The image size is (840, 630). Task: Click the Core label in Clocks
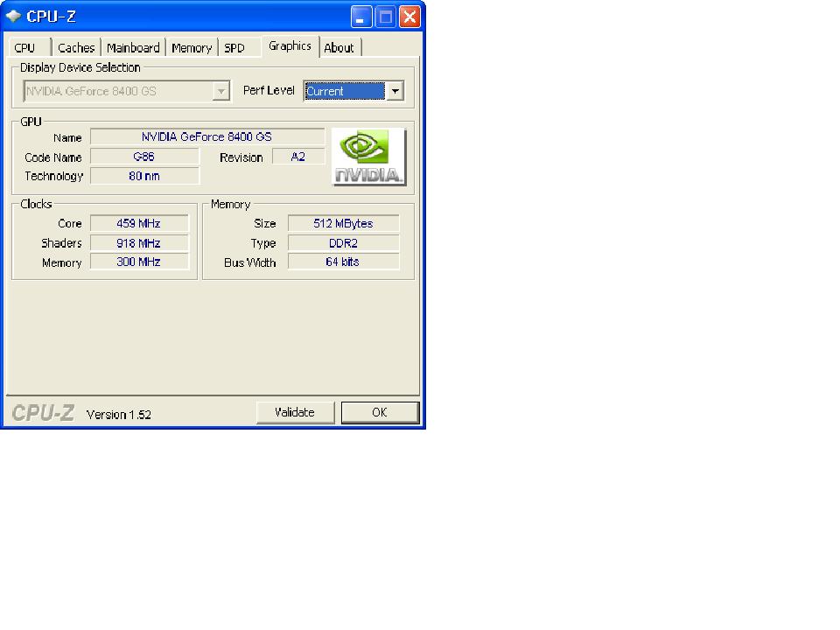(70, 223)
